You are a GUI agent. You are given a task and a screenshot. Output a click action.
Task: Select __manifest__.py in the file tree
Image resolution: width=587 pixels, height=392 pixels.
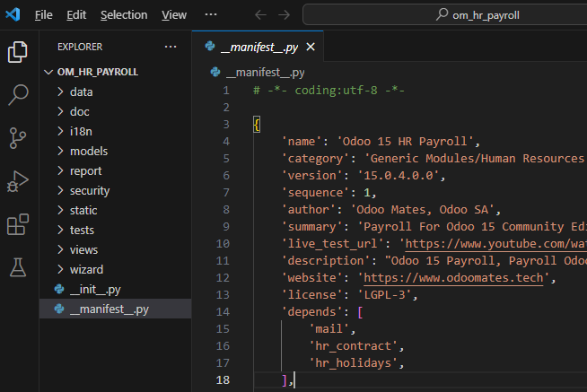pos(115,309)
